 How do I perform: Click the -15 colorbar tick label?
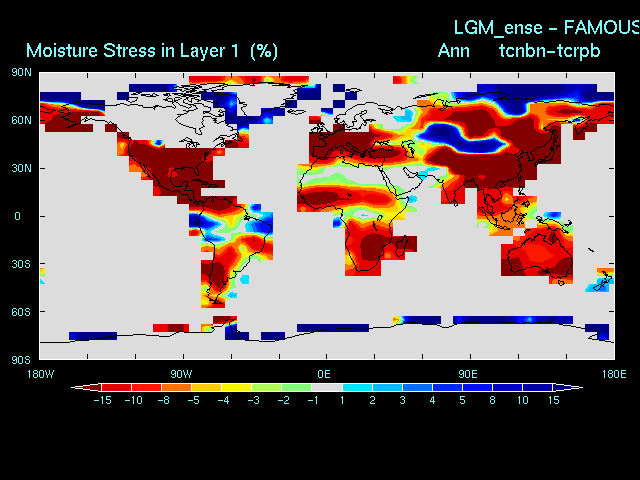pyautogui.click(x=101, y=400)
